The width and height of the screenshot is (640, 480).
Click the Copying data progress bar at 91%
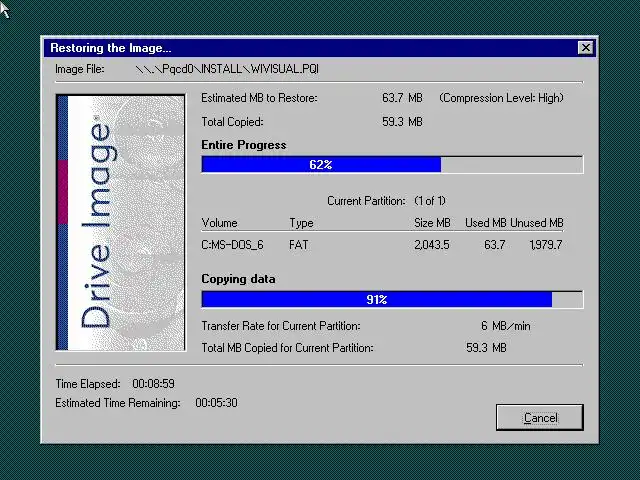click(x=392, y=300)
